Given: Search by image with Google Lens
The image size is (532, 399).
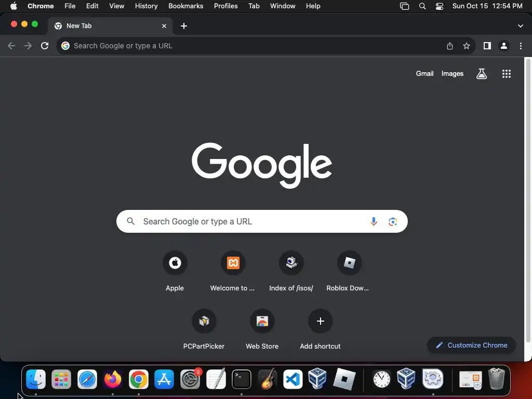Looking at the screenshot, I should (393, 221).
